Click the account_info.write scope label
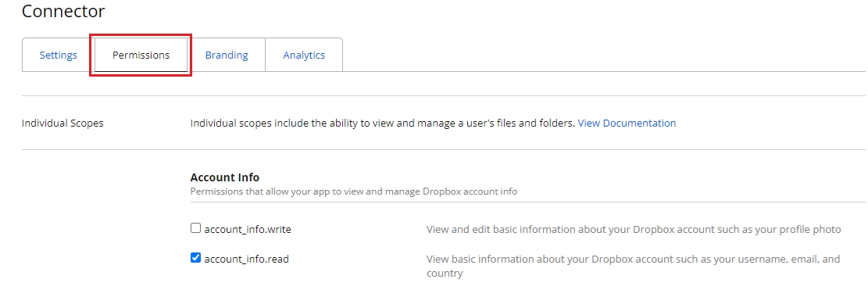The height and width of the screenshot is (290, 868). pyautogui.click(x=248, y=229)
